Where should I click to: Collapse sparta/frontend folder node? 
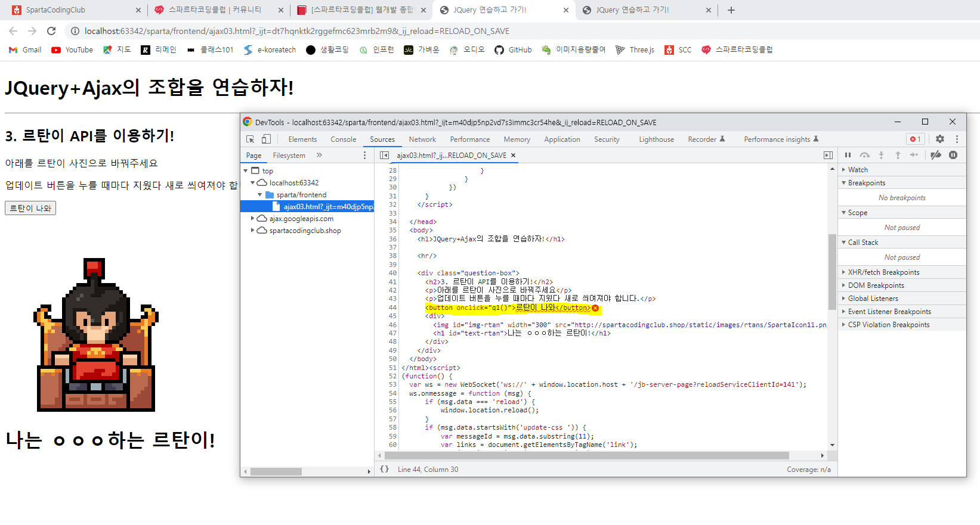pyautogui.click(x=259, y=195)
